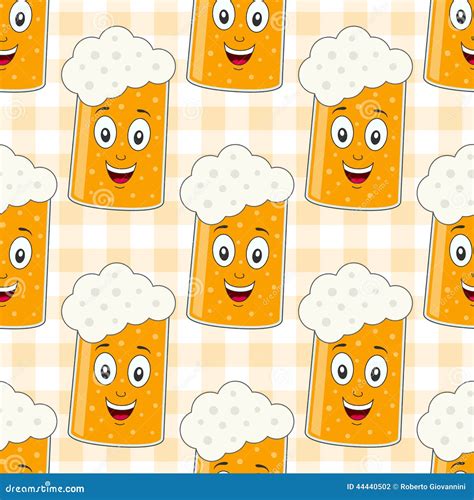The image size is (474, 500).
Task: Click the Roberto Giovannini author credit
Action: pos(433,487)
